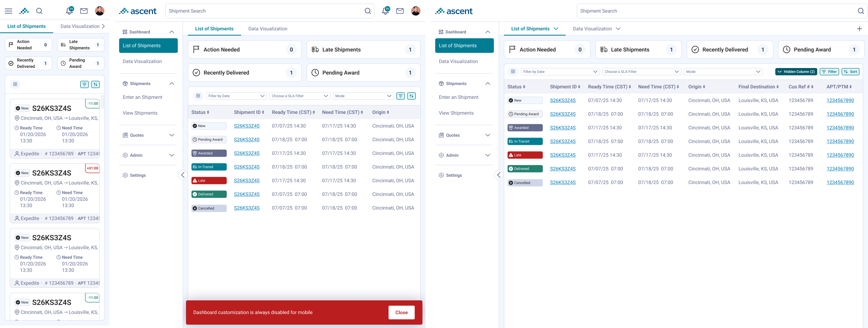
Task: Open APT/PTM link in desktop Cancelled row
Action: (x=840, y=182)
